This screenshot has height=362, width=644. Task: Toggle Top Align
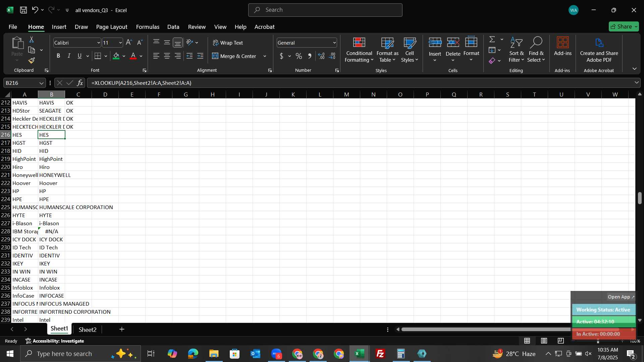click(x=156, y=43)
